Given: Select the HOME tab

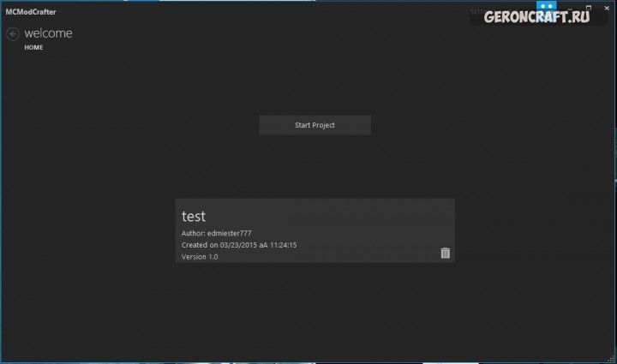Looking at the screenshot, I should click(33, 48).
